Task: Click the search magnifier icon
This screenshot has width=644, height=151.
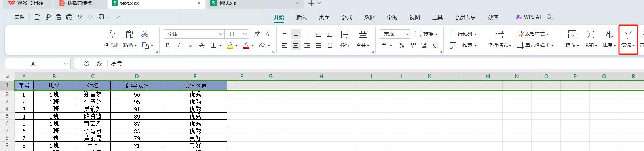Action: (x=550, y=17)
